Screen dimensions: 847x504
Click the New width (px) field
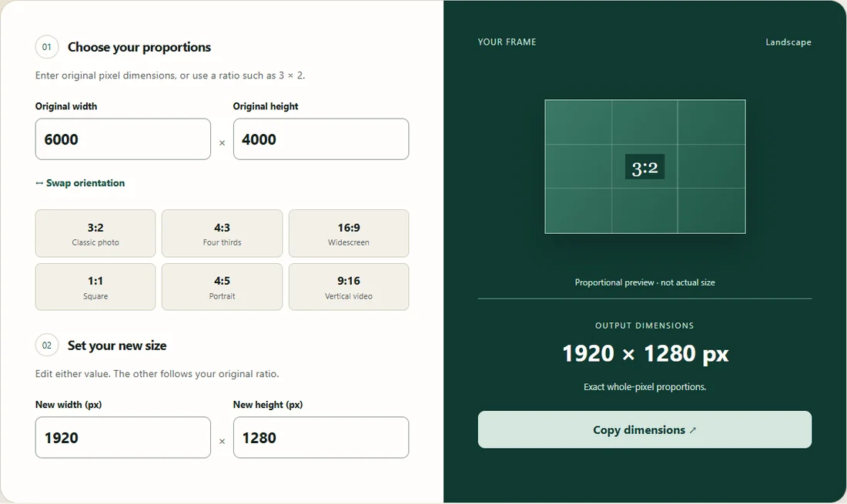pos(123,438)
